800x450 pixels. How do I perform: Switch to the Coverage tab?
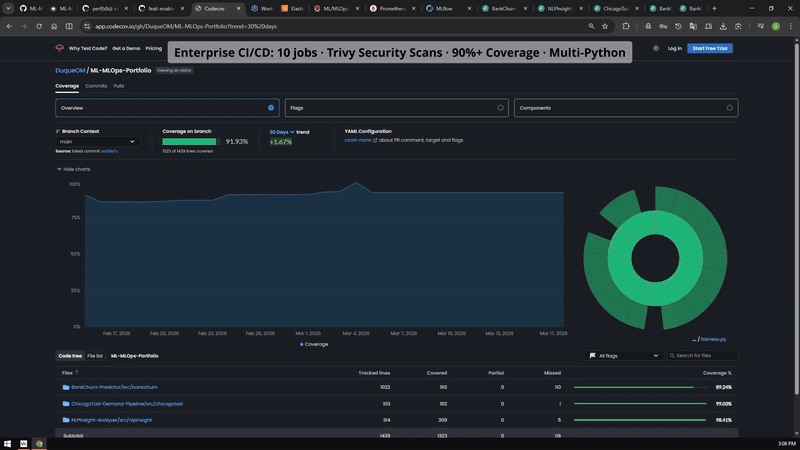tap(67, 86)
